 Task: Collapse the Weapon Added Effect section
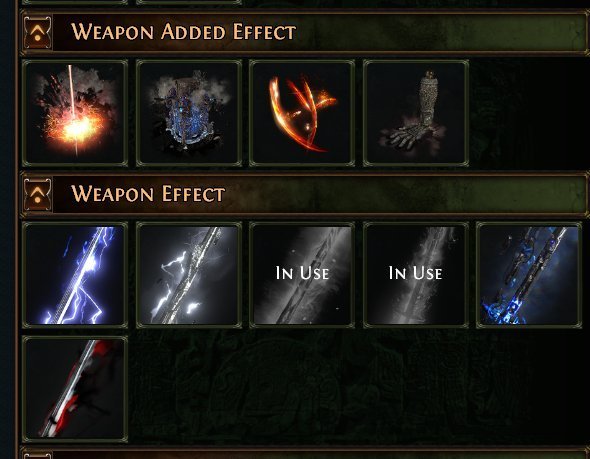point(37,32)
